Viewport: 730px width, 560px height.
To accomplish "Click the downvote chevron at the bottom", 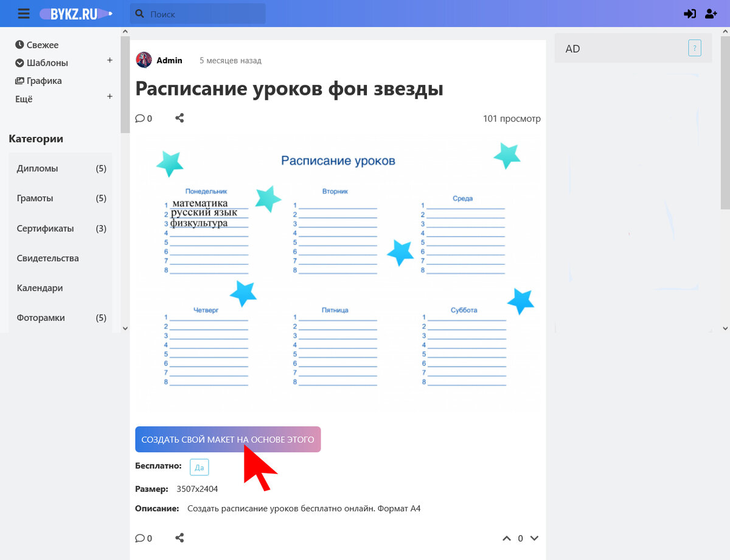I will (x=534, y=538).
